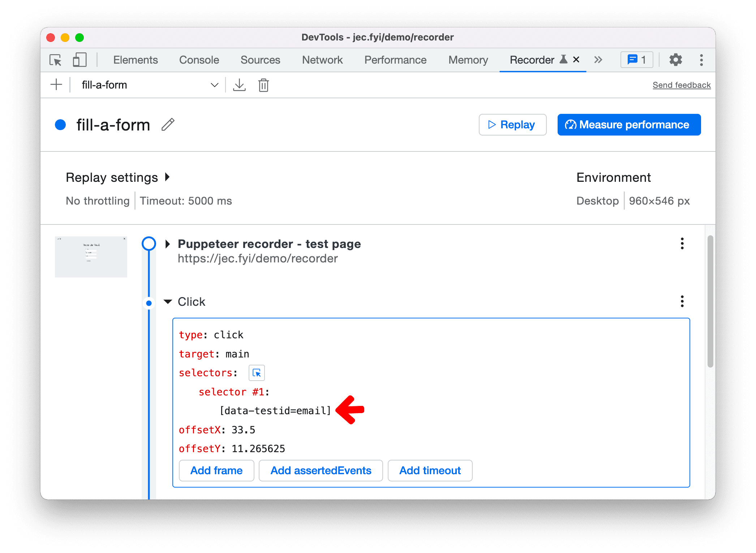Click the Replay button

coord(515,124)
